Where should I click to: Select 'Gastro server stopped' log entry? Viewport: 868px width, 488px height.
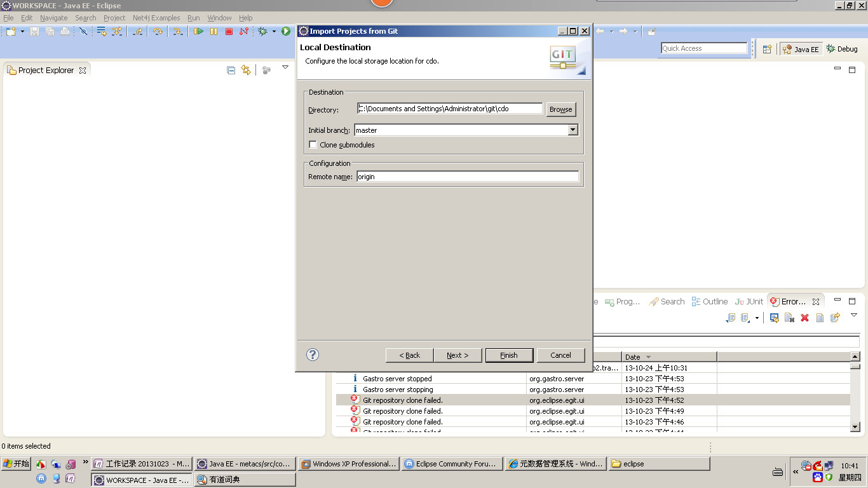(x=593, y=379)
